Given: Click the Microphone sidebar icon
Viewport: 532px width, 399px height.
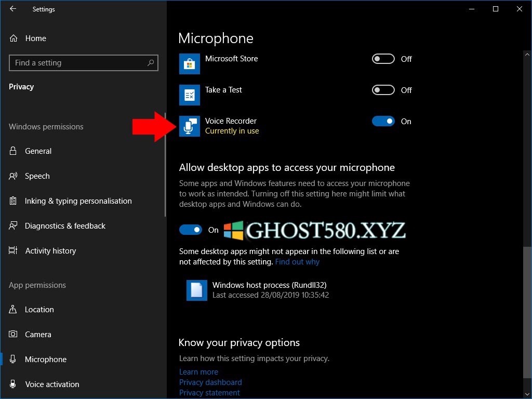Looking at the screenshot, I should click(x=13, y=359).
